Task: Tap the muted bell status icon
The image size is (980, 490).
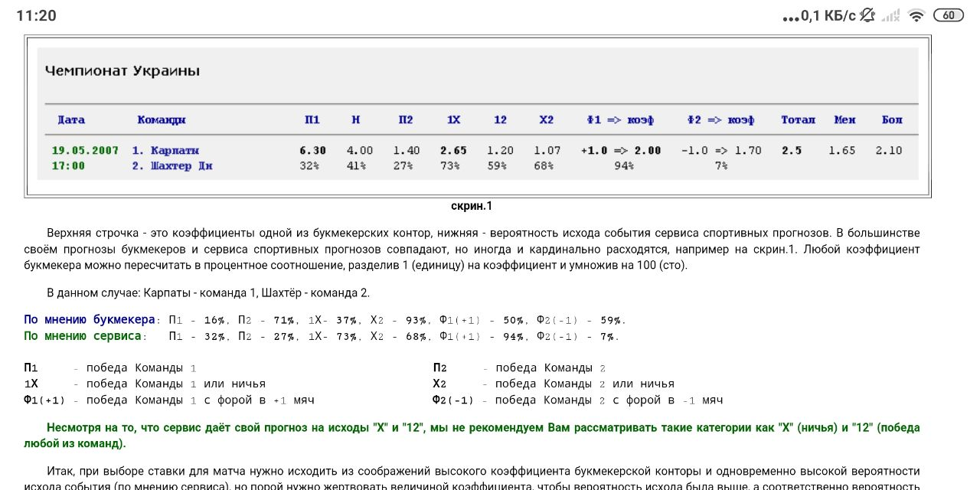Action: (x=867, y=15)
